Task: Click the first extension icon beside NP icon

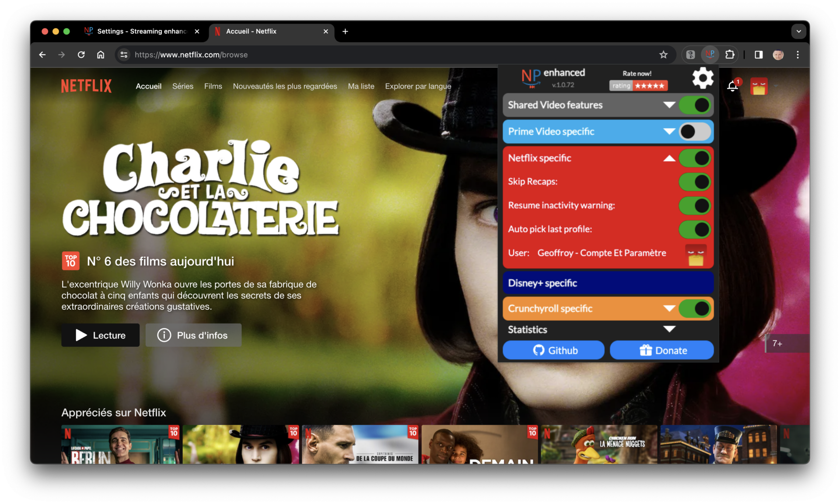Action: 690,55
